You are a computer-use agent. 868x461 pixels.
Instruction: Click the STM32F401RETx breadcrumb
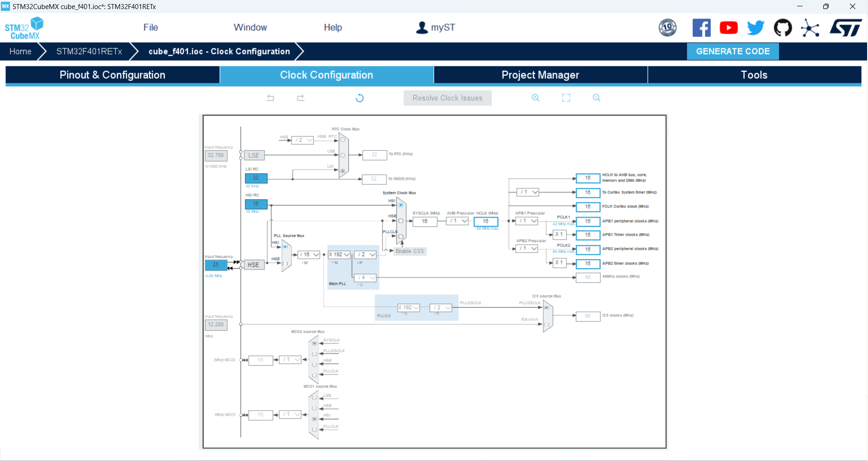(x=89, y=51)
